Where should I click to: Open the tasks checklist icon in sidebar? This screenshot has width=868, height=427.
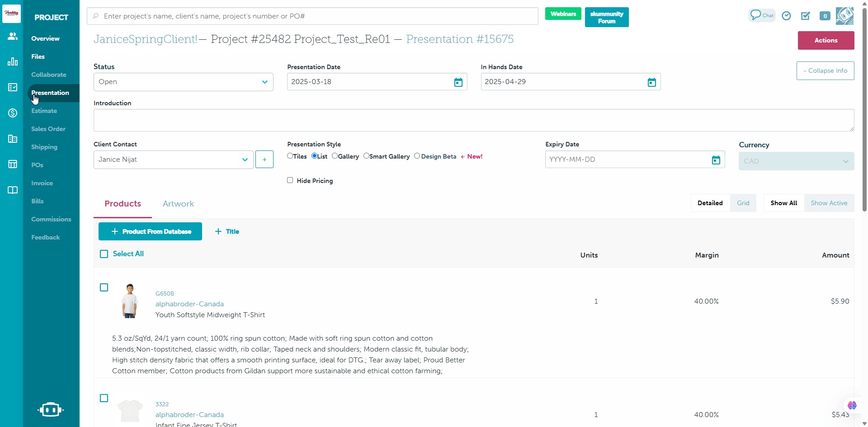tap(12, 87)
